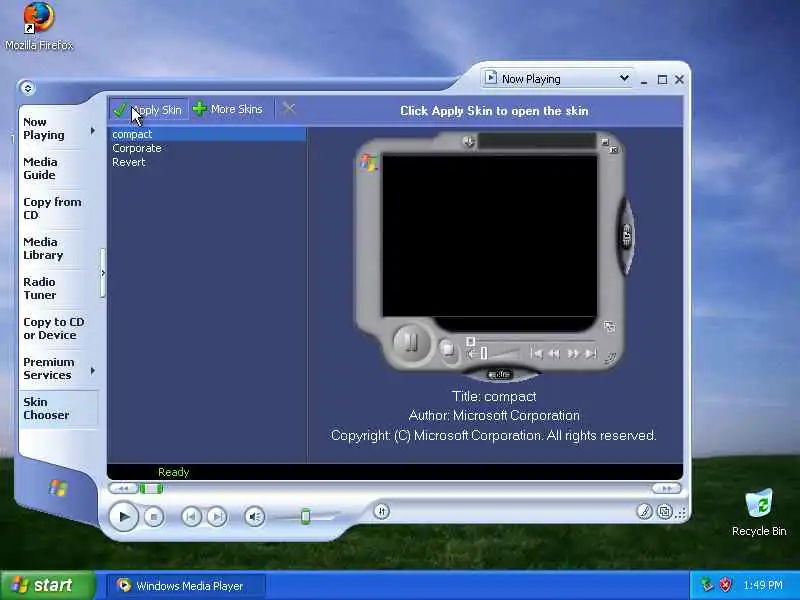The width and height of the screenshot is (800, 600).
Task: Select the compact skin
Action: pos(208,134)
